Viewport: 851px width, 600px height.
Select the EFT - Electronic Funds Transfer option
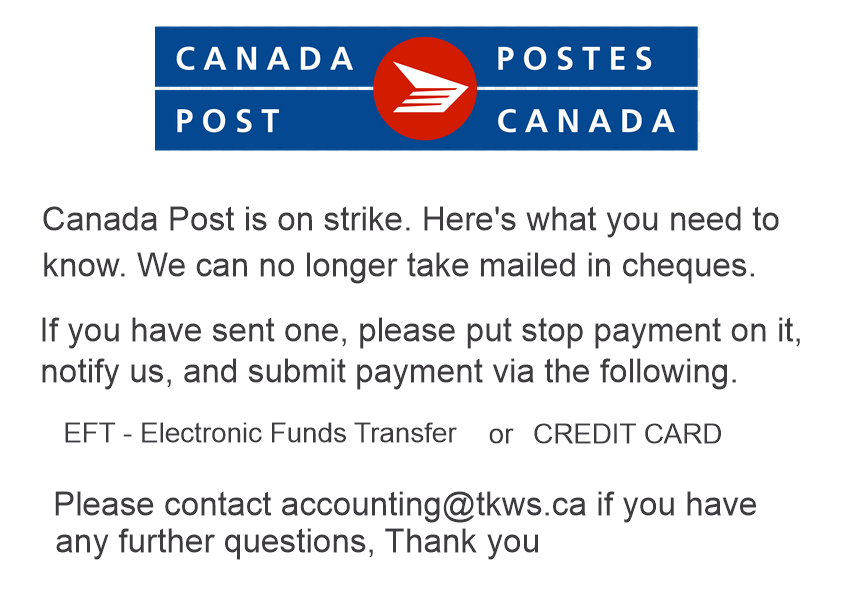tap(260, 434)
